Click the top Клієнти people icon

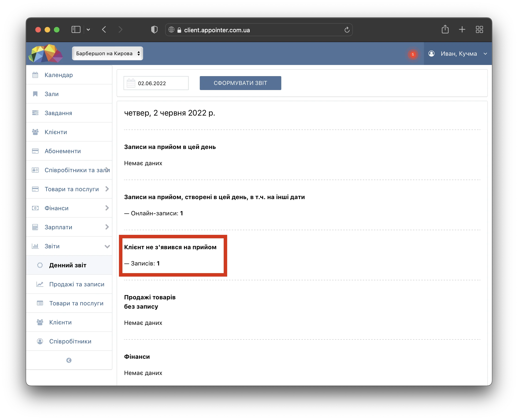click(35, 132)
